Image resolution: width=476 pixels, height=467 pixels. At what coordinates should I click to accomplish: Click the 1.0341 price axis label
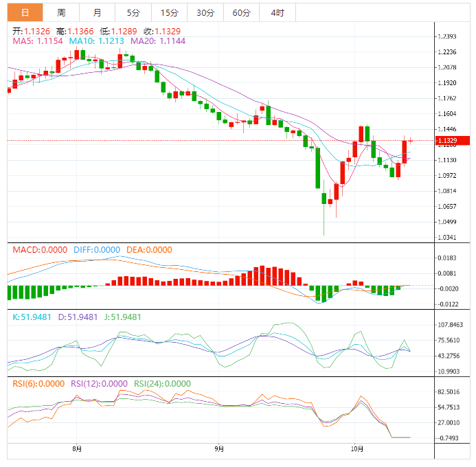(447, 238)
